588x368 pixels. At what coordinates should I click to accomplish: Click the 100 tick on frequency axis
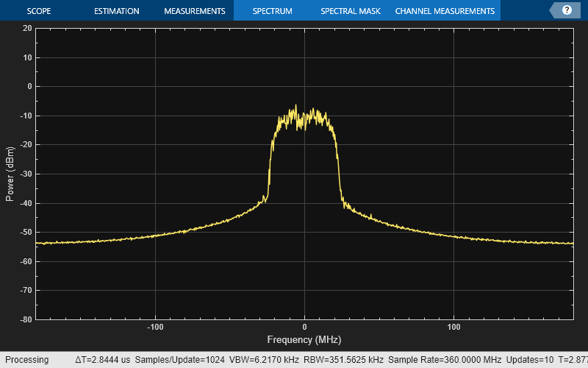point(453,327)
